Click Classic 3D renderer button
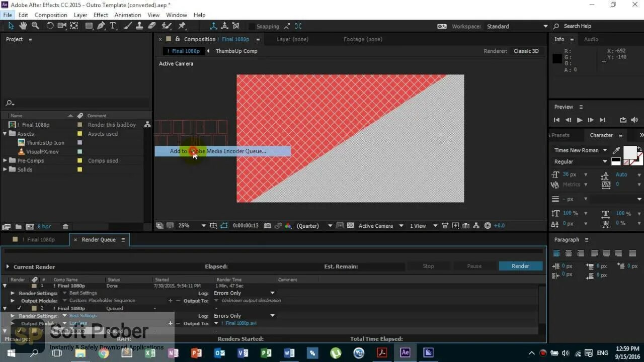 pos(526,51)
